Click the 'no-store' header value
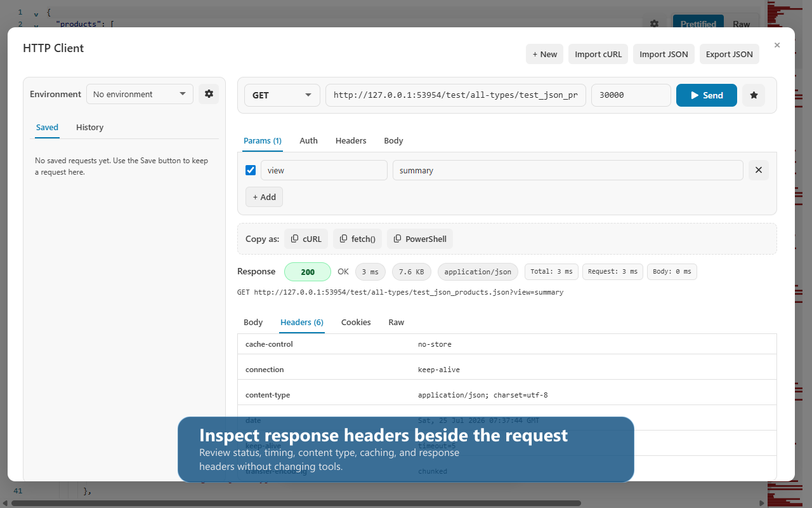Viewport: 812px width, 508px height. [x=435, y=344]
